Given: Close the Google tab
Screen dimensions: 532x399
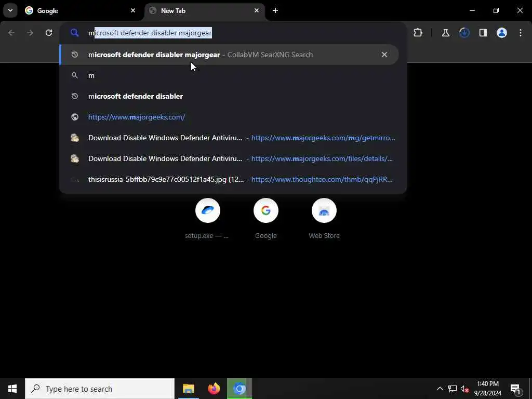Looking at the screenshot, I should pyautogui.click(x=133, y=10).
